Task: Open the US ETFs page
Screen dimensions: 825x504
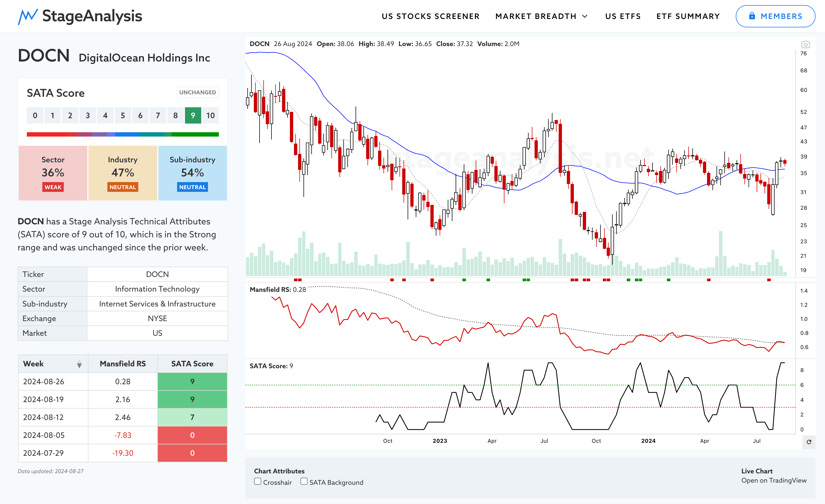Action: (623, 16)
